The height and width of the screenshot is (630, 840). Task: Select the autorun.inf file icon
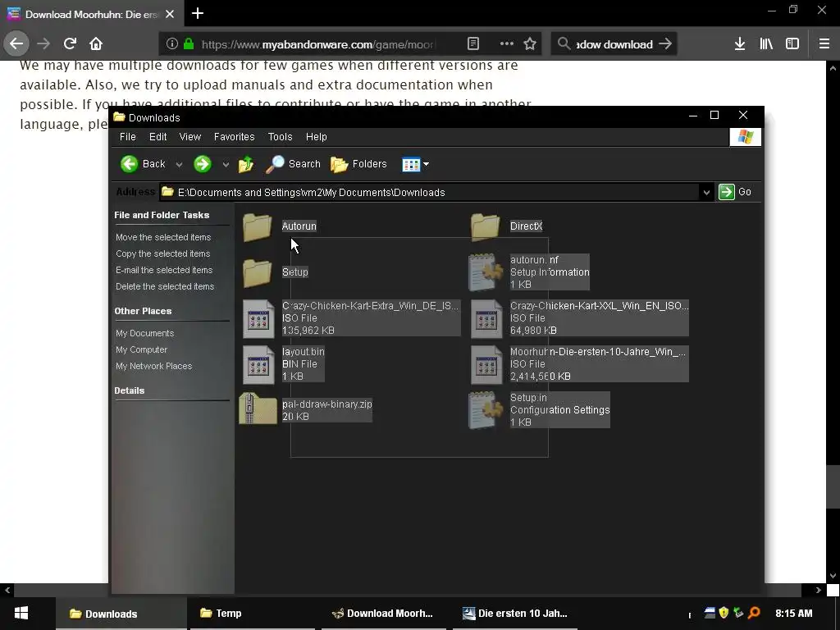(486, 272)
